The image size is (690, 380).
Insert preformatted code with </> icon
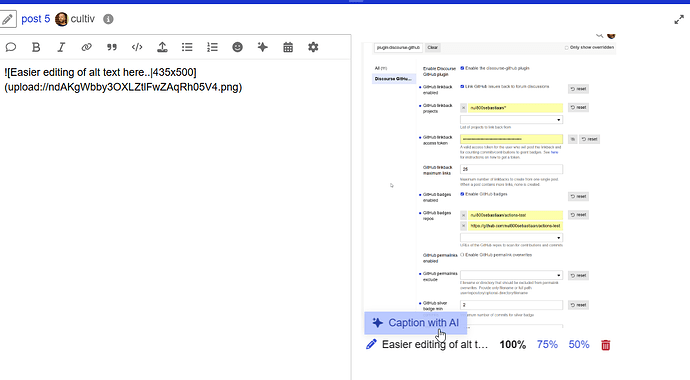click(137, 47)
